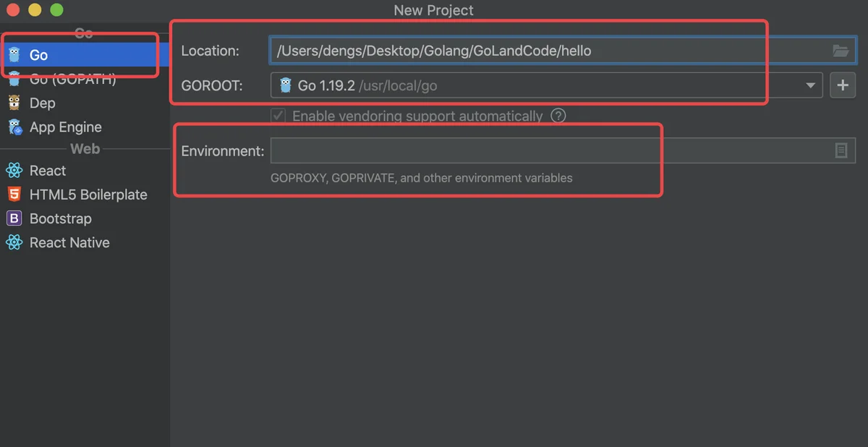Open vendoring support help question mark
The image size is (868, 447).
point(558,116)
